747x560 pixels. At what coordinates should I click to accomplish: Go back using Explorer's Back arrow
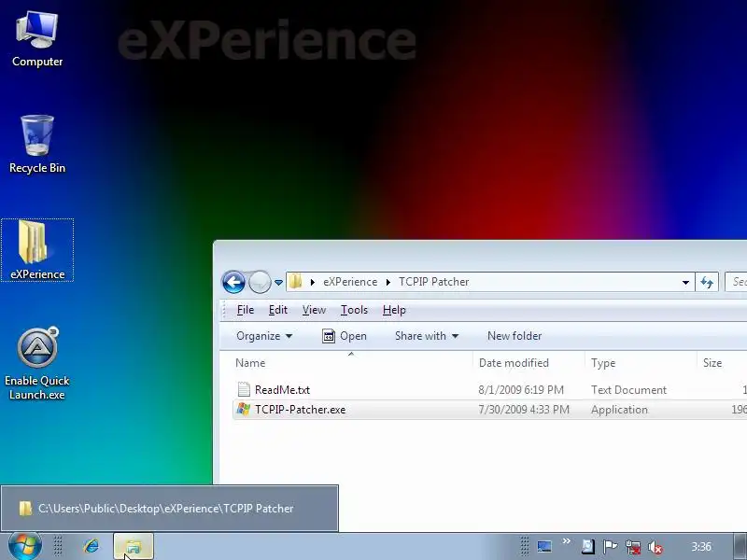pyautogui.click(x=233, y=282)
